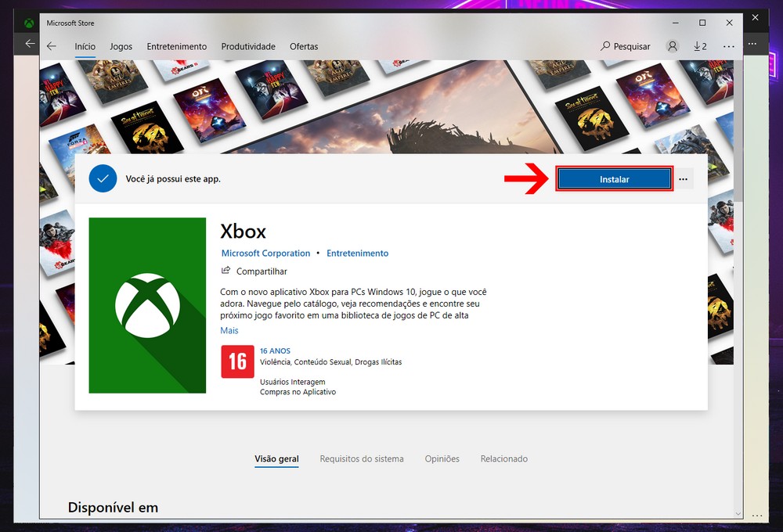Open the user account profile icon
This screenshot has width=783, height=532.
coord(673,46)
